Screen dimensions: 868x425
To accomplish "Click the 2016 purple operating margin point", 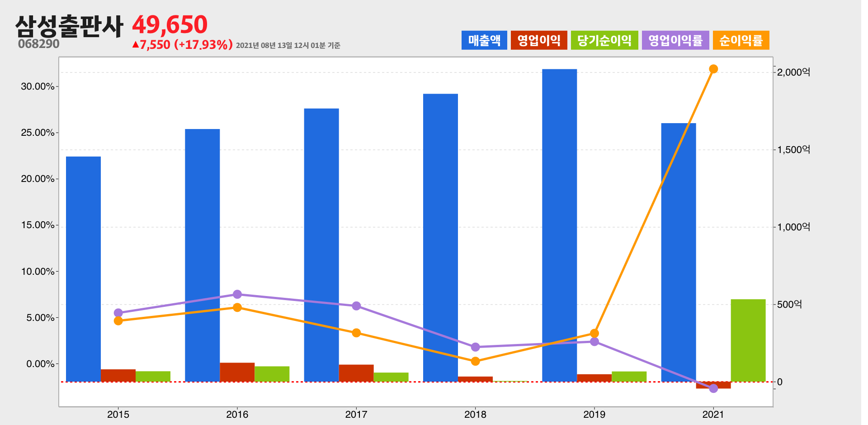I will [x=237, y=295].
